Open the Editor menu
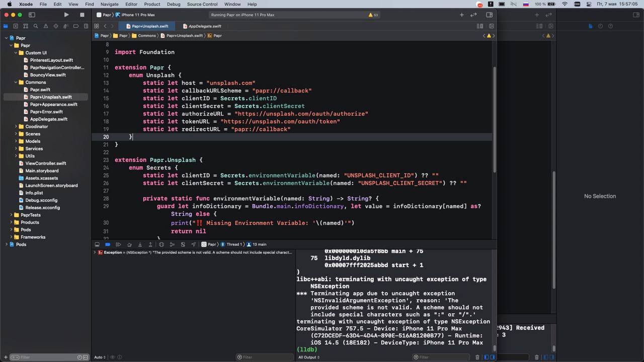644x362 pixels. click(131, 4)
